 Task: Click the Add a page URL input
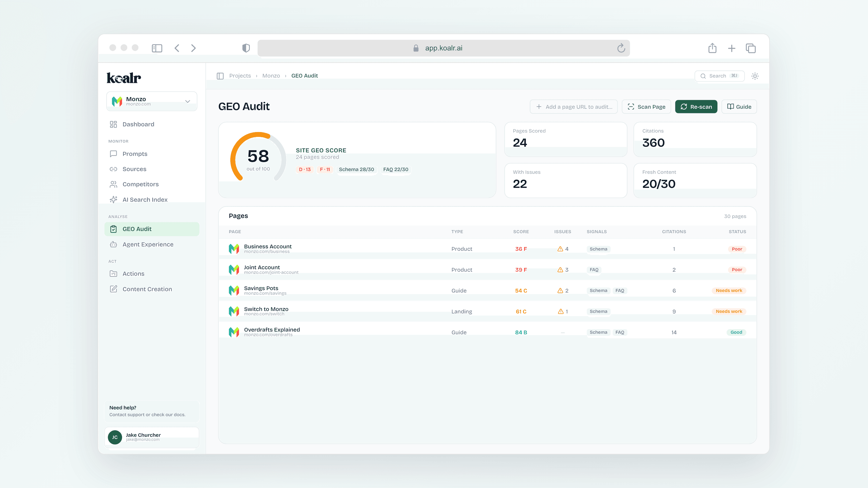[573, 107]
